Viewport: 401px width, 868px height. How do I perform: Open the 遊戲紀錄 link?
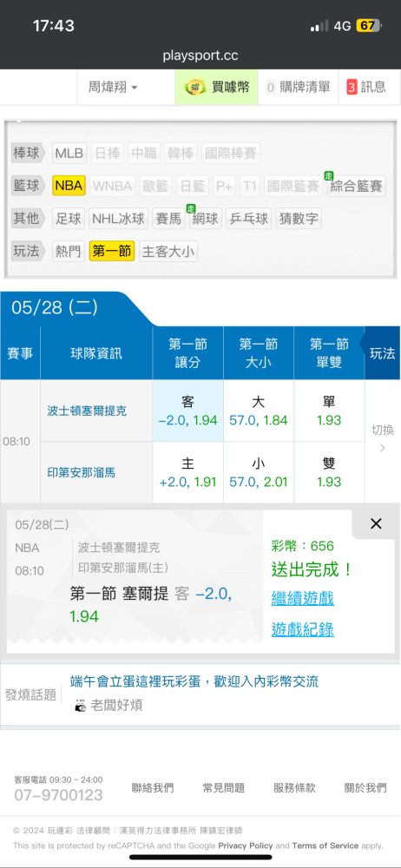coord(302,629)
